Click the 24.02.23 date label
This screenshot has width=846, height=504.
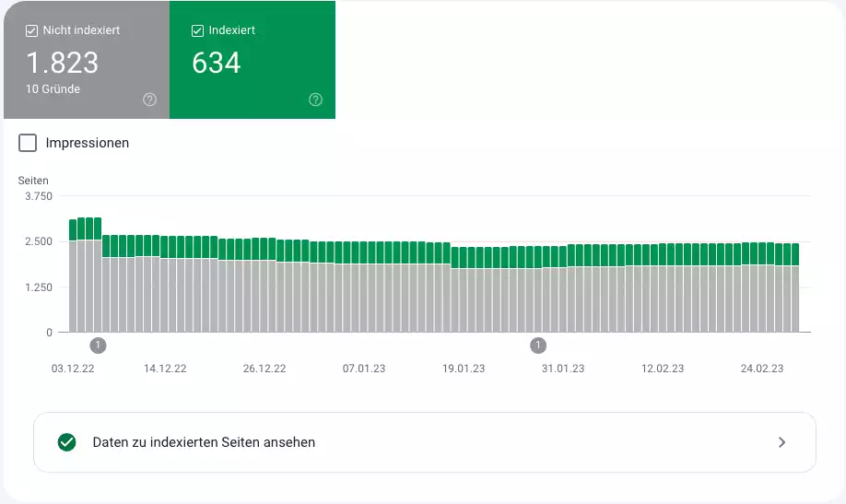click(x=762, y=369)
